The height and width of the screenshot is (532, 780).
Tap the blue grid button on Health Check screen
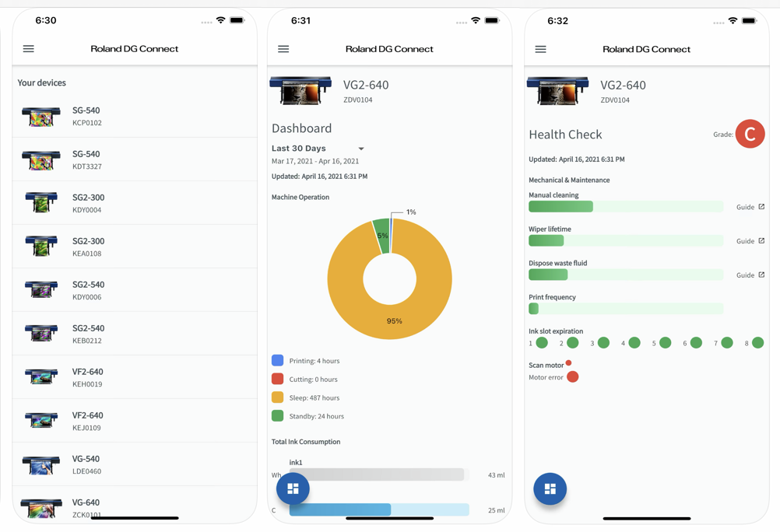tap(550, 488)
